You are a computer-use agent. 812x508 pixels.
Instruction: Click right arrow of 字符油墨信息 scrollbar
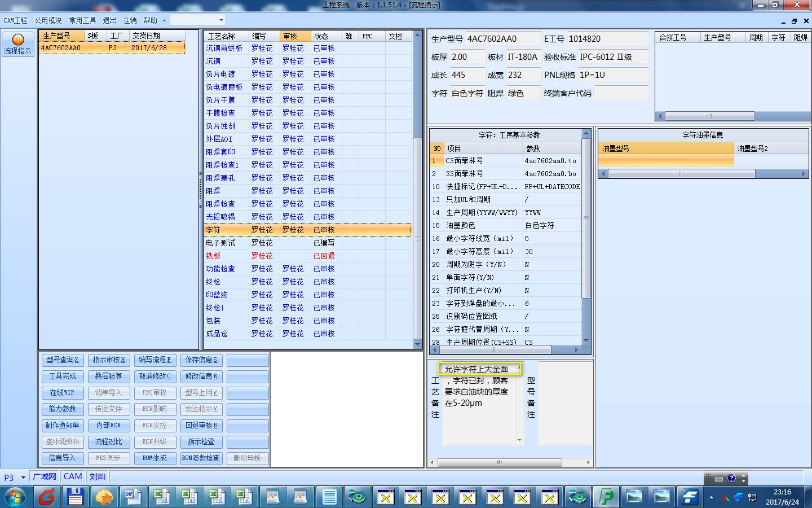coord(804,174)
